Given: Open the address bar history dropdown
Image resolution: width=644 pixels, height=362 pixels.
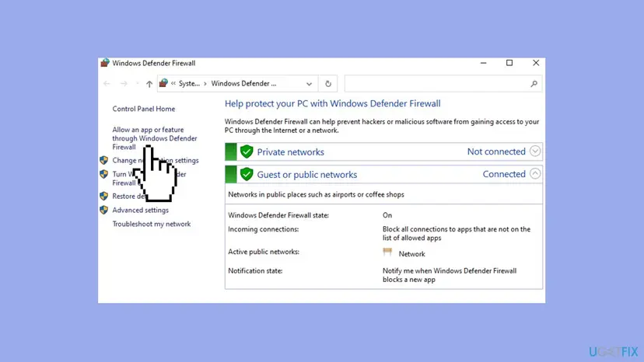Looking at the screenshot, I should (x=309, y=84).
